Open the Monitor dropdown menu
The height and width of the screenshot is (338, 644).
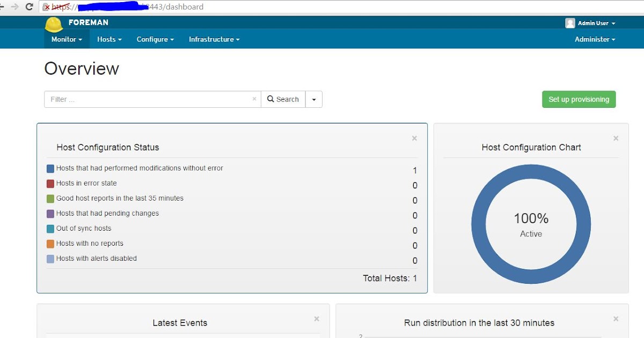[x=65, y=39]
